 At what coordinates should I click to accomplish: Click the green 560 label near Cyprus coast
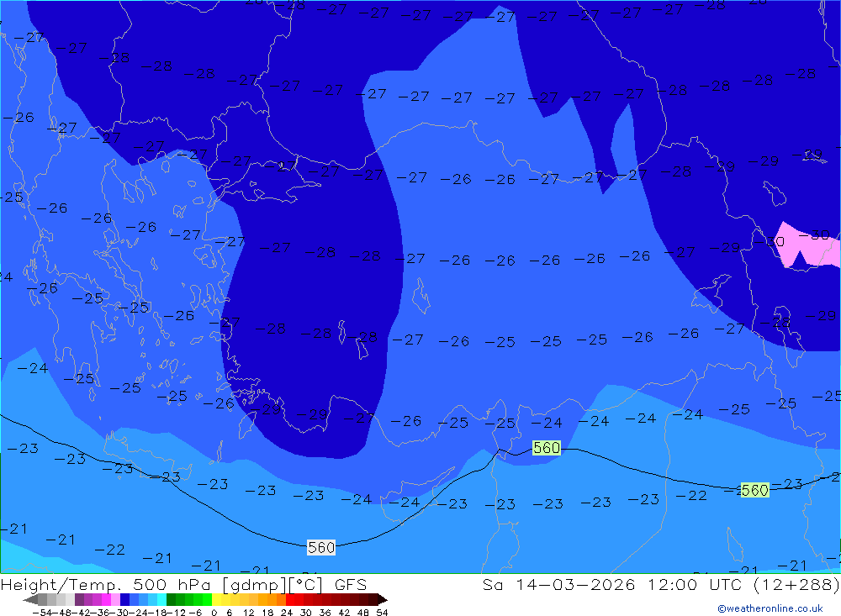[547, 448]
